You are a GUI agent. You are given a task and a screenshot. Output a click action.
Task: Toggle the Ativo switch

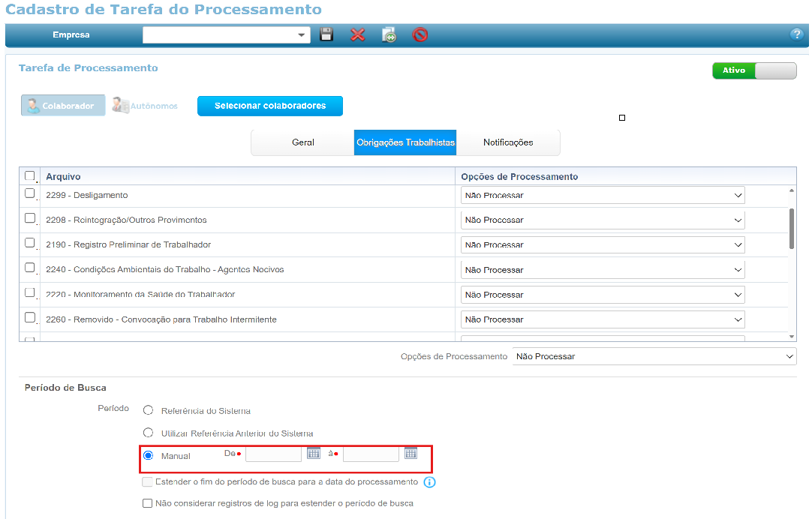click(x=754, y=70)
